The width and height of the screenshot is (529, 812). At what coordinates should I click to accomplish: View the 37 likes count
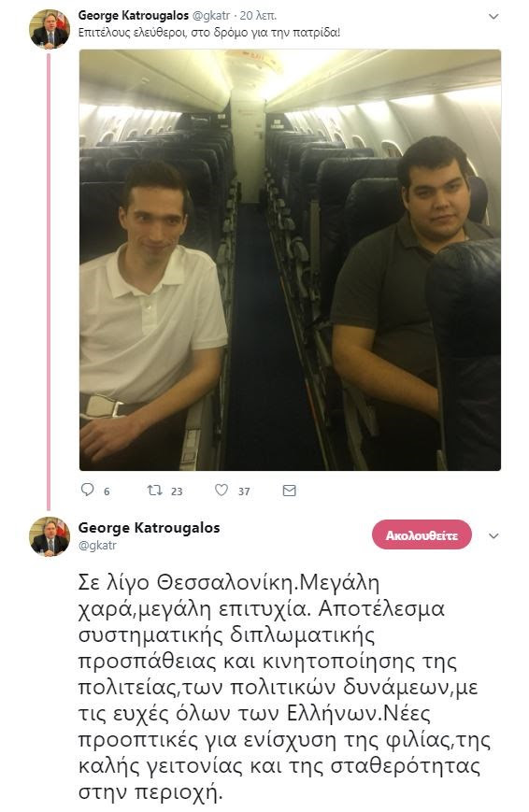(x=244, y=491)
